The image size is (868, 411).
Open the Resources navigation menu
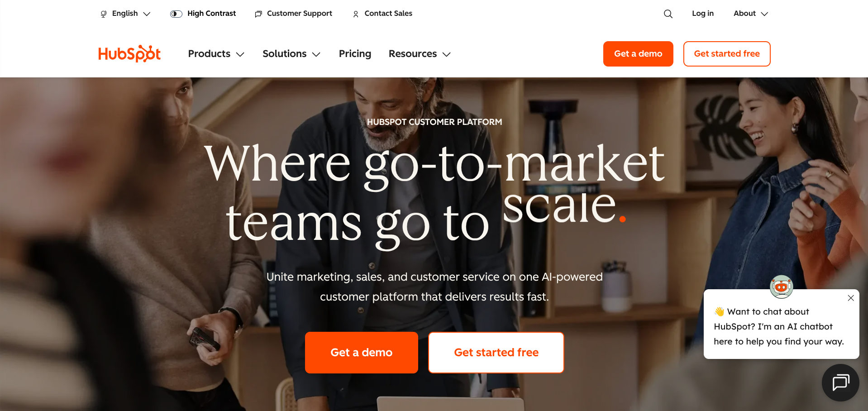(420, 54)
